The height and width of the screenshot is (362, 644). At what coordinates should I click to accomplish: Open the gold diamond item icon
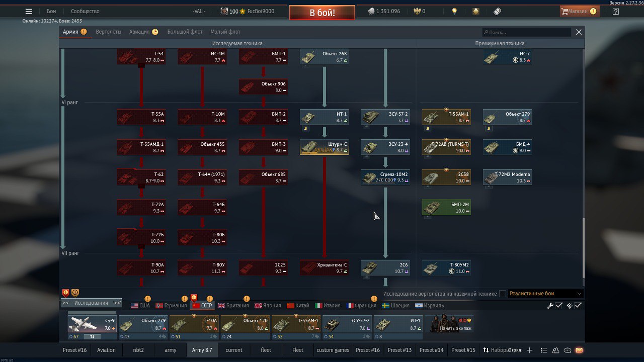click(x=476, y=11)
